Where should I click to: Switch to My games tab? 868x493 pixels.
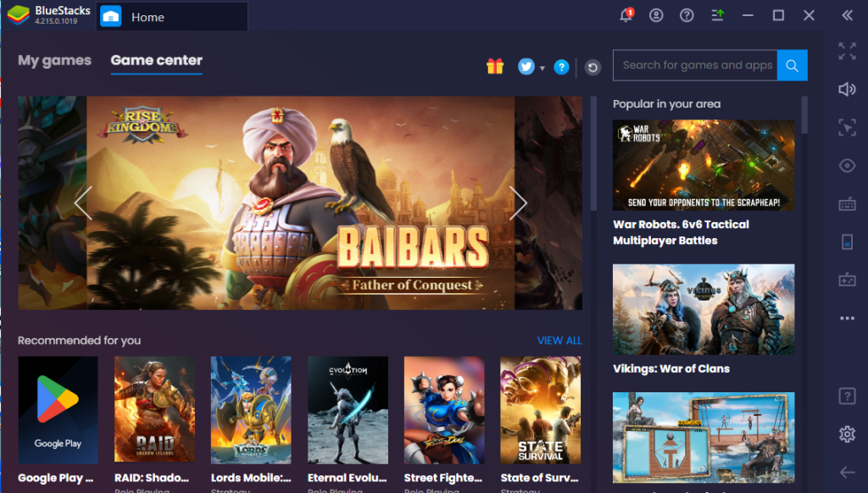pyautogui.click(x=54, y=60)
